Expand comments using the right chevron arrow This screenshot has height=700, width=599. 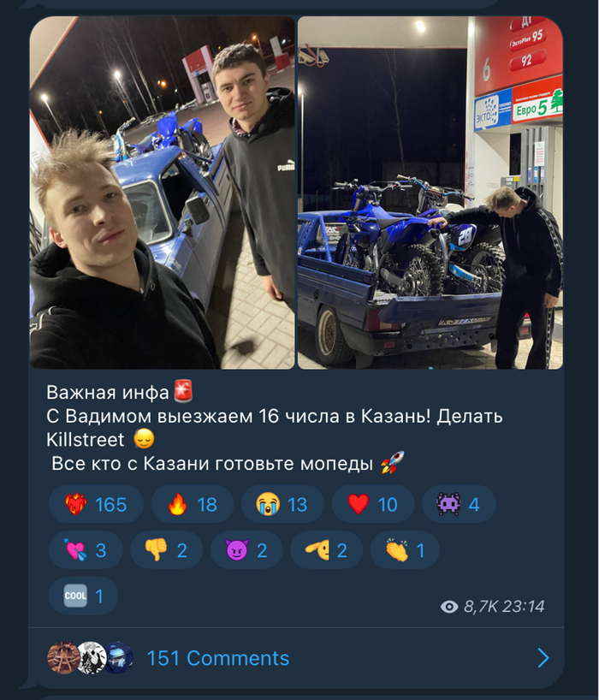coord(543,658)
